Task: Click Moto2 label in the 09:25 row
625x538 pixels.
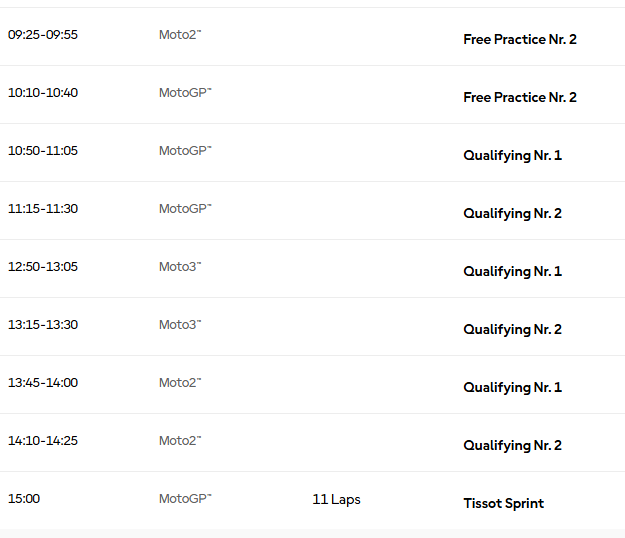Action: tap(180, 35)
